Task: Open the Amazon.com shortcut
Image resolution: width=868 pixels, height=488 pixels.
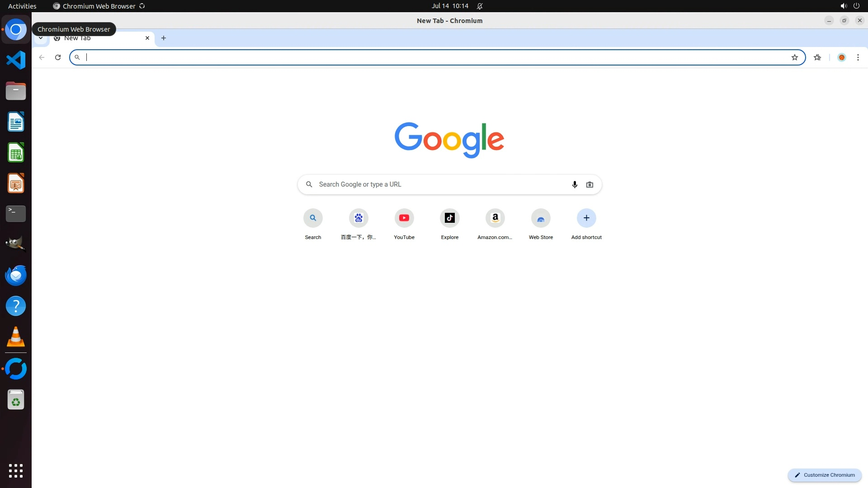Action: click(x=495, y=218)
